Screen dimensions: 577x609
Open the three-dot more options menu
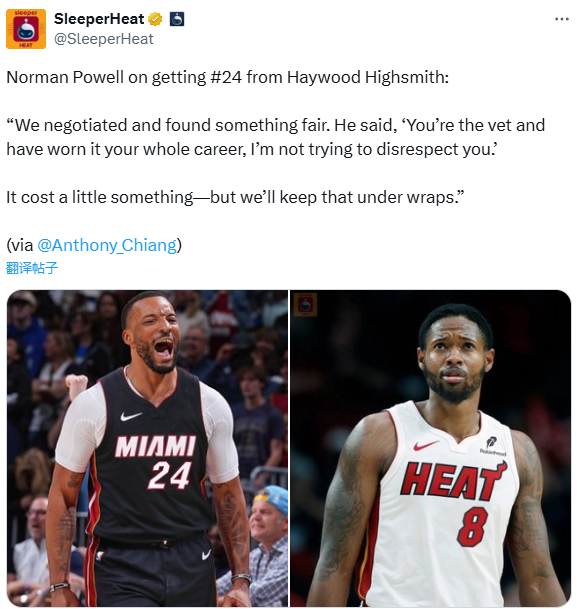click(561, 19)
